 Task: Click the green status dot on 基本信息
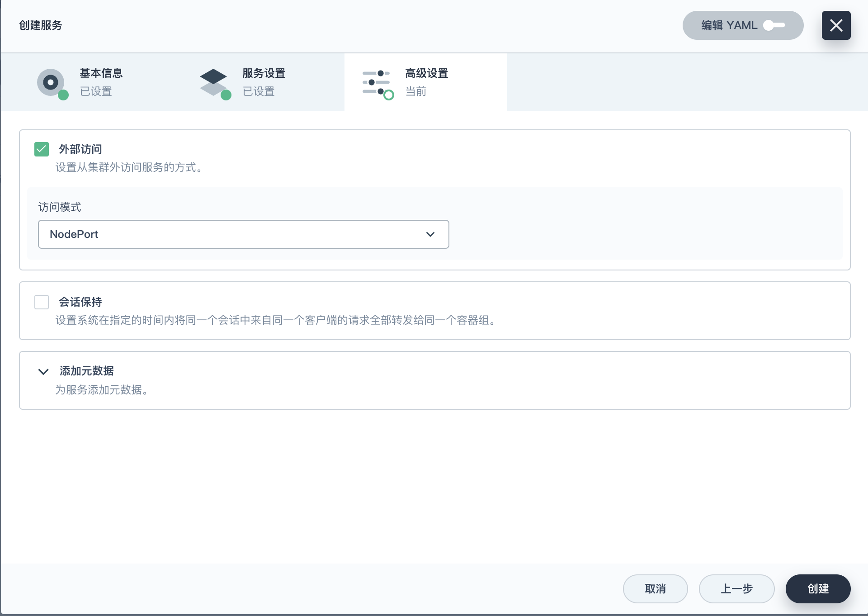click(x=63, y=95)
